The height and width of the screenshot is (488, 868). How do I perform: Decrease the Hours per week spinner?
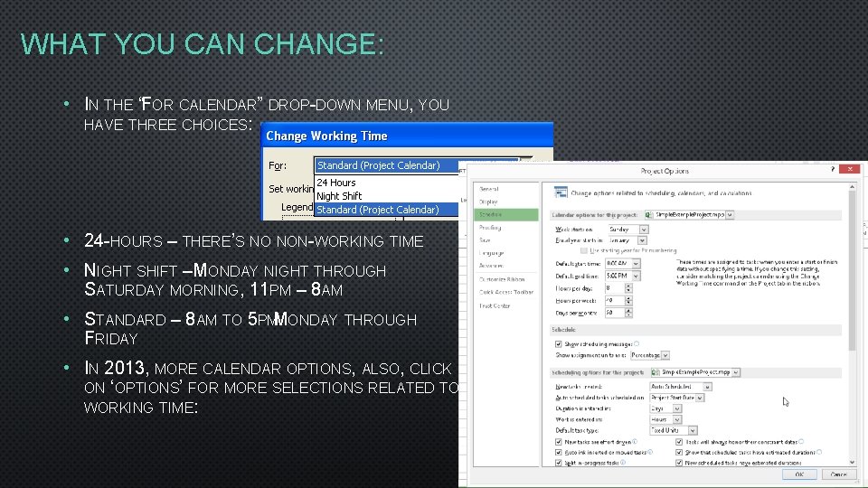[628, 303]
